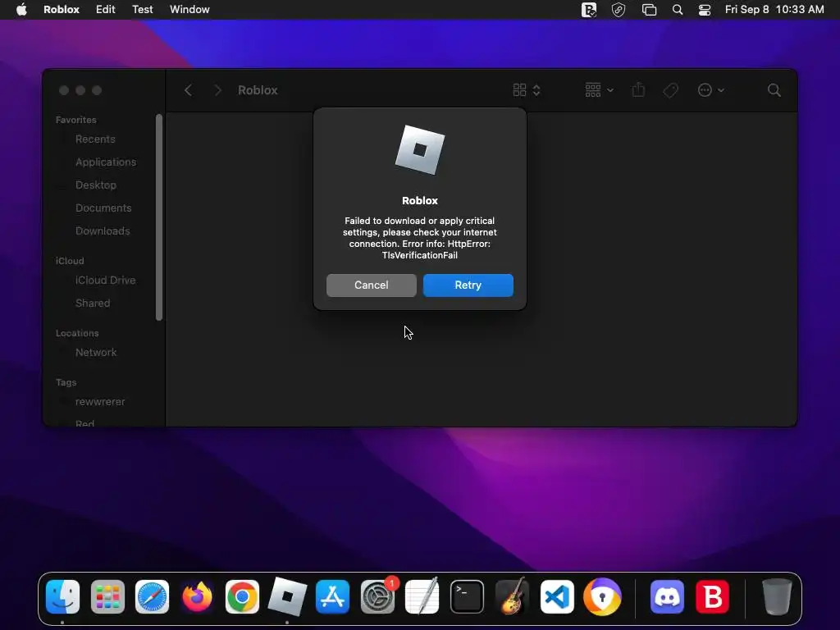
Task: Open Finder from the Dock
Action: pos(62,597)
